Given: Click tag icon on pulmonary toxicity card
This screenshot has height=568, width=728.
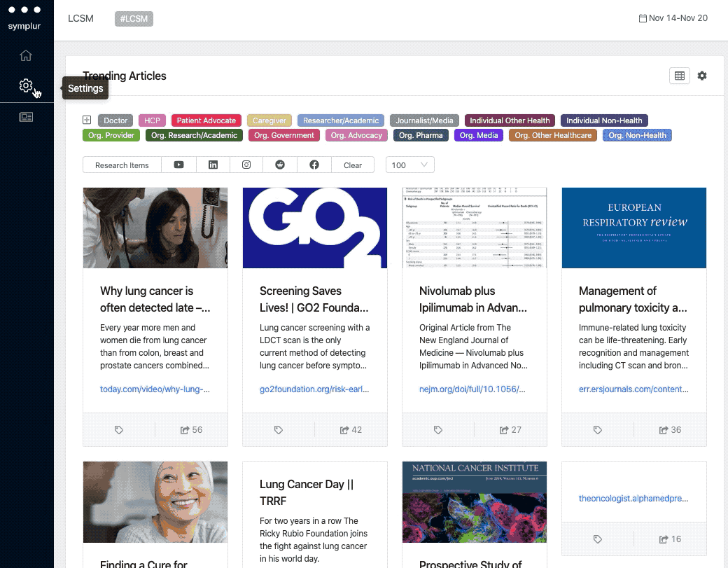Looking at the screenshot, I should click(x=598, y=430).
